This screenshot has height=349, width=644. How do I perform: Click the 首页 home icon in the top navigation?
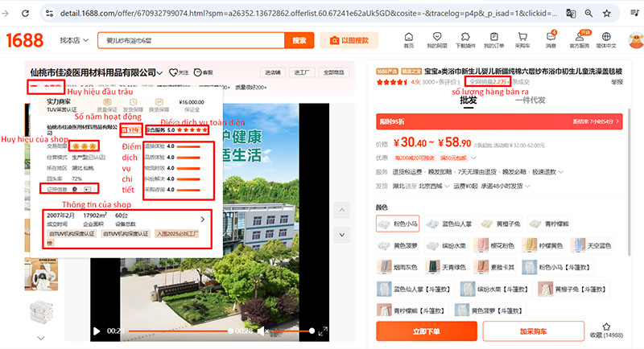[408, 37]
